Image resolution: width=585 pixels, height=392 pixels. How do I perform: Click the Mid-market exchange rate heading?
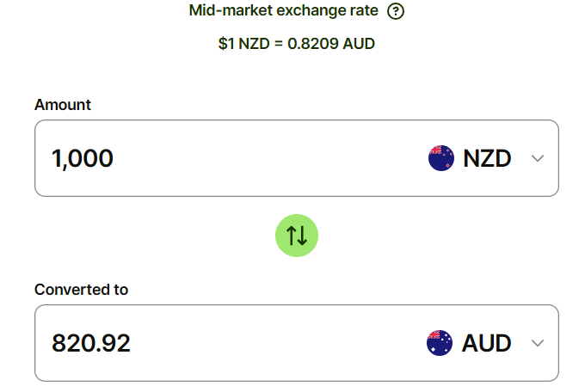coord(284,11)
